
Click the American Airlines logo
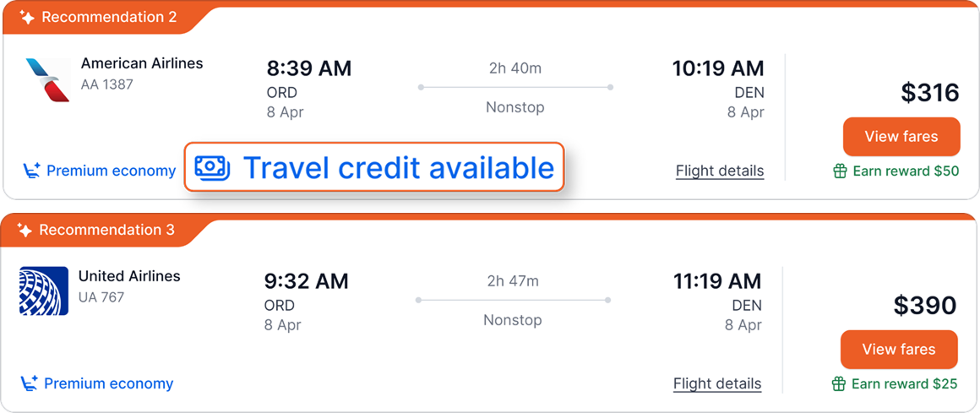click(47, 79)
